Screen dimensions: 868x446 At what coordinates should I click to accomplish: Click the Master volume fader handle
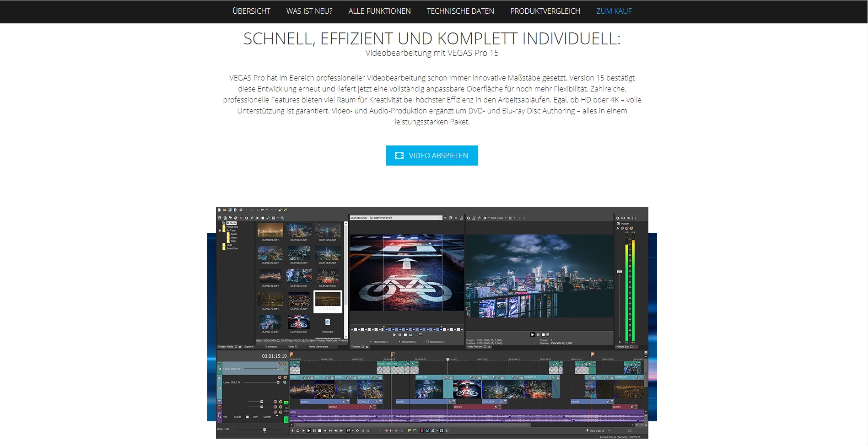[x=620, y=272]
